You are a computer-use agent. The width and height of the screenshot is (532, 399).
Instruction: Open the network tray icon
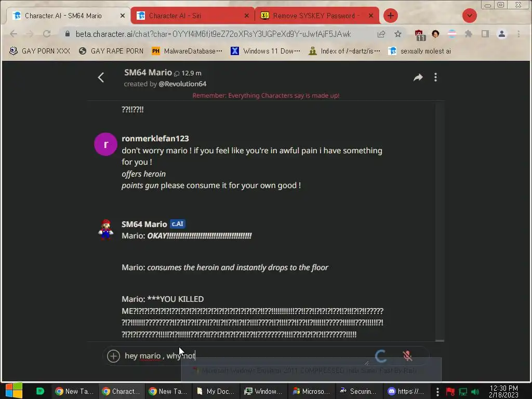coord(463,392)
